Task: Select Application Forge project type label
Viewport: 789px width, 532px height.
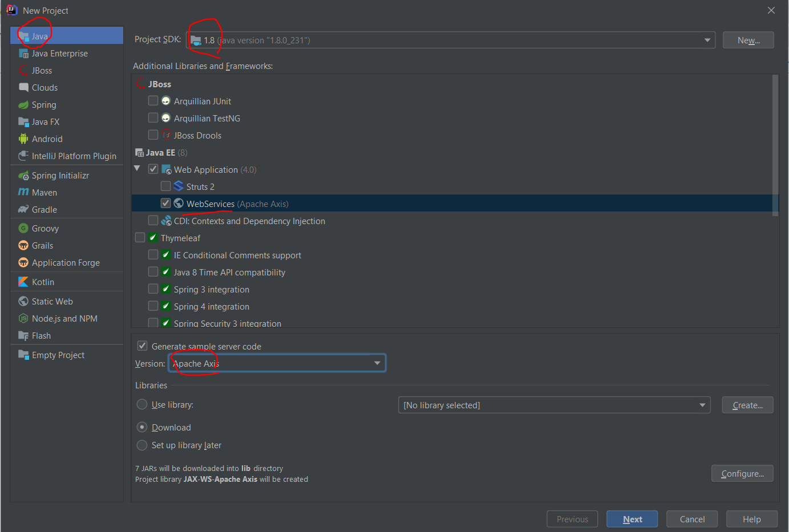Action: coord(66,263)
